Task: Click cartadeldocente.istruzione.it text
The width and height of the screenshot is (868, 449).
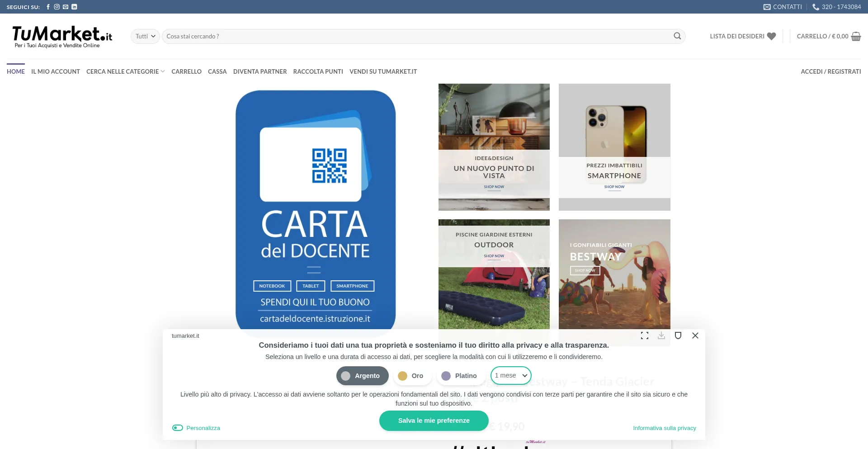Action: [315, 319]
